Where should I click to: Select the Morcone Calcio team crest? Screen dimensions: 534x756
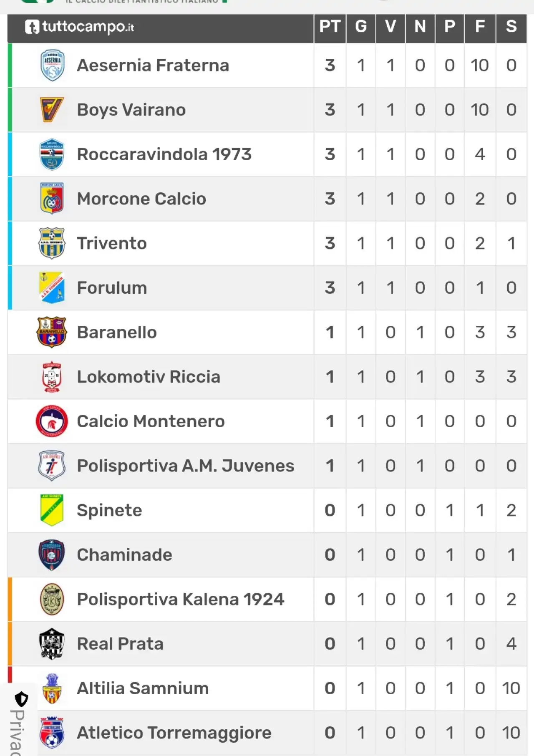click(52, 199)
